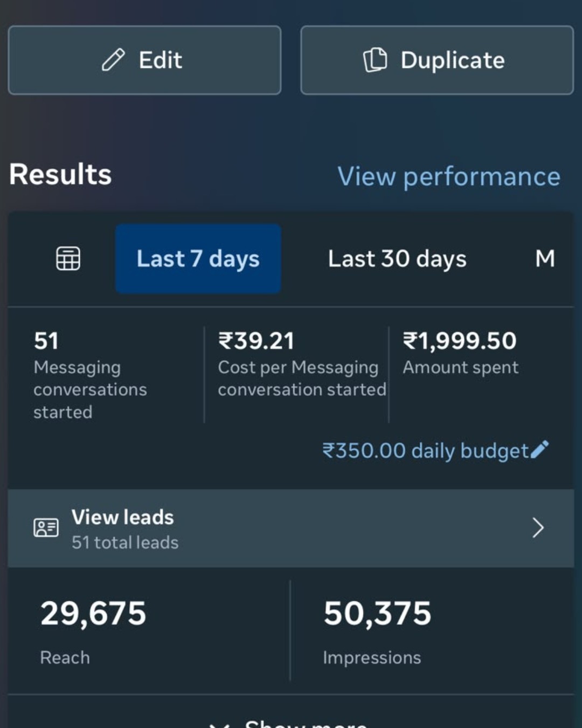Tap the Duplicate button label
Screen dimensions: 582x728
pyautogui.click(x=453, y=60)
